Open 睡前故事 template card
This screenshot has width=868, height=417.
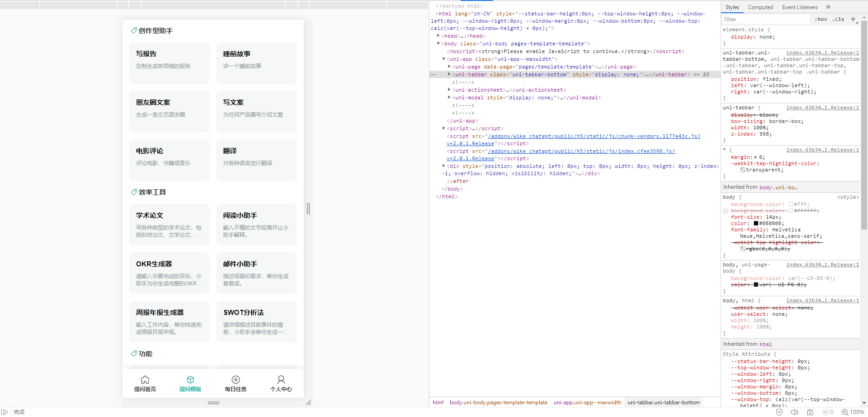(x=257, y=63)
